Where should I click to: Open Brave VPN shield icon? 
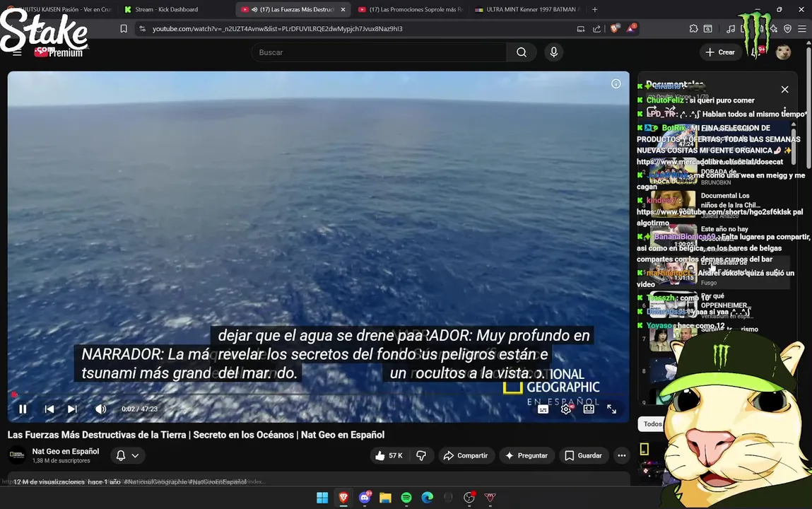787,29
